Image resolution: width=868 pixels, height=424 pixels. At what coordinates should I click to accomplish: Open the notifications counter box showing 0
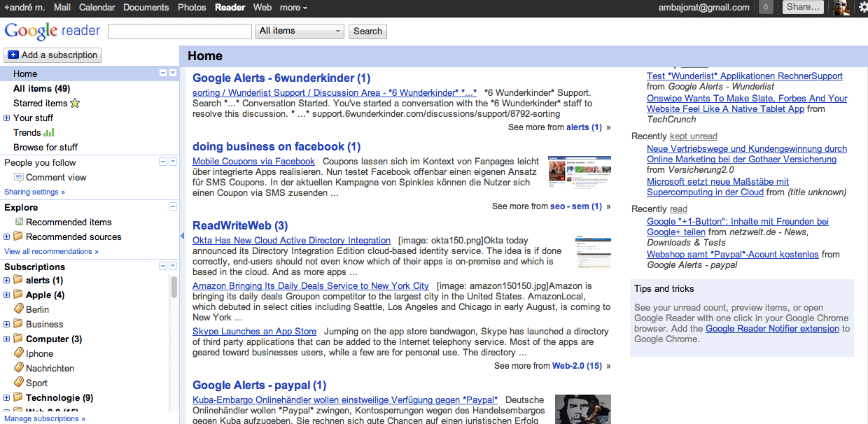tap(766, 8)
